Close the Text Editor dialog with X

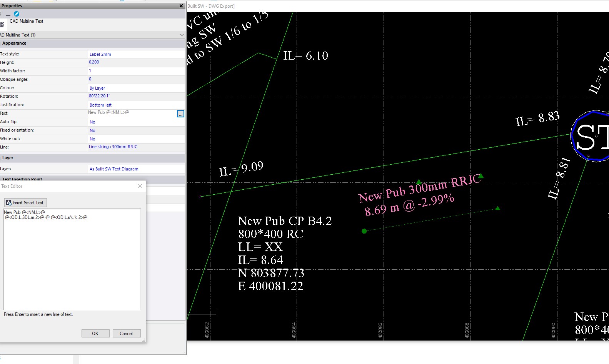pos(140,186)
